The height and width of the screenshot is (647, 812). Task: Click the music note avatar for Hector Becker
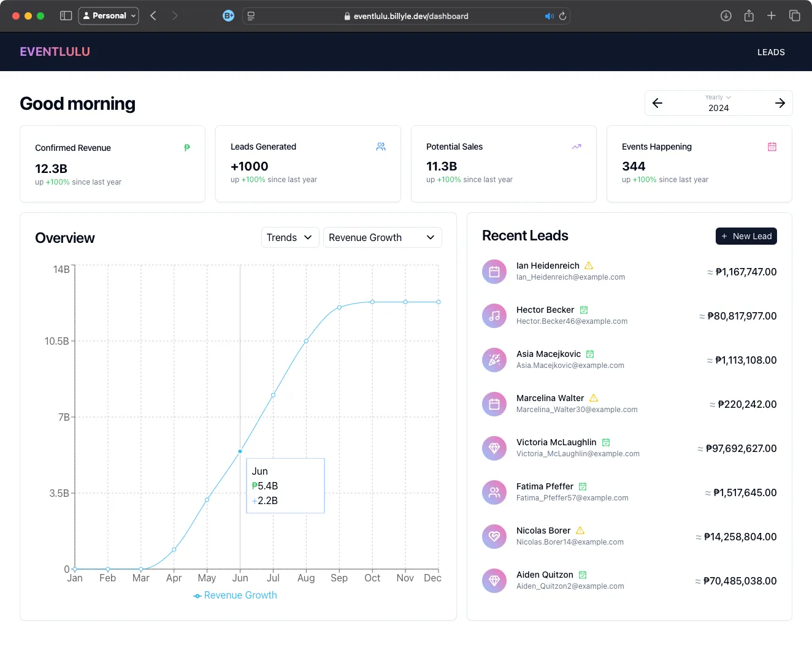point(494,316)
